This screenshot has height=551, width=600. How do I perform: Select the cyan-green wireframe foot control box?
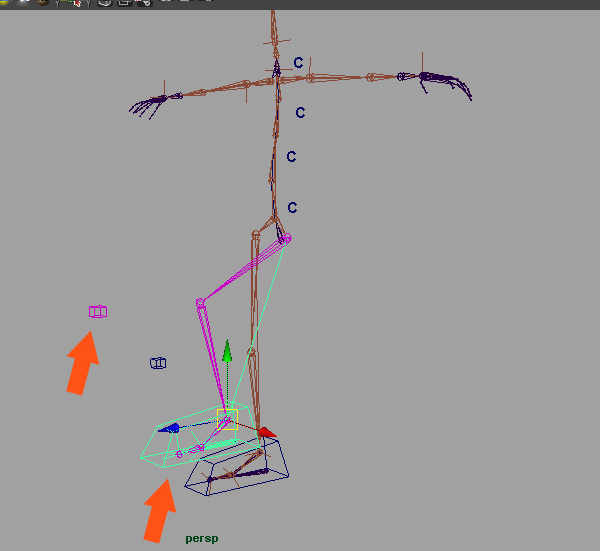pos(199,435)
